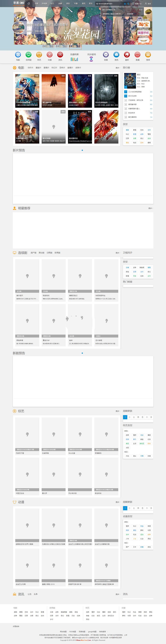The height and width of the screenshot is (644, 166).
Task: Click the monitor icon beside 连续剧 heading
Action: coord(15,253)
